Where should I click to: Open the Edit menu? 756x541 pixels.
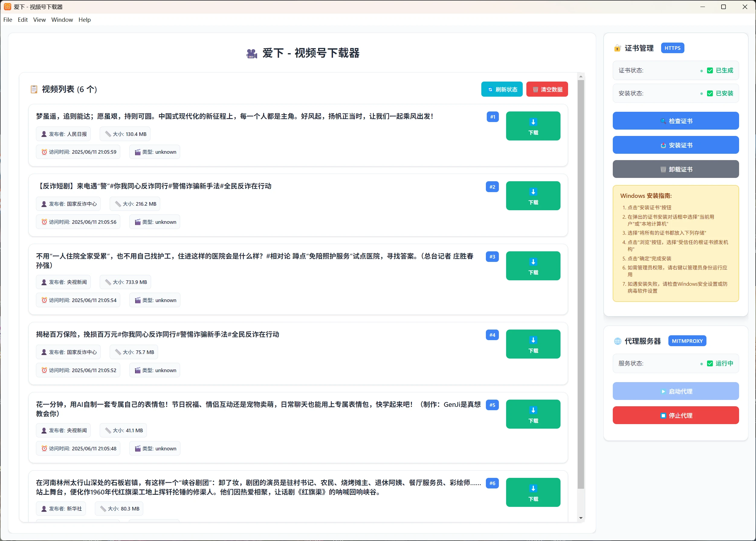pos(23,20)
